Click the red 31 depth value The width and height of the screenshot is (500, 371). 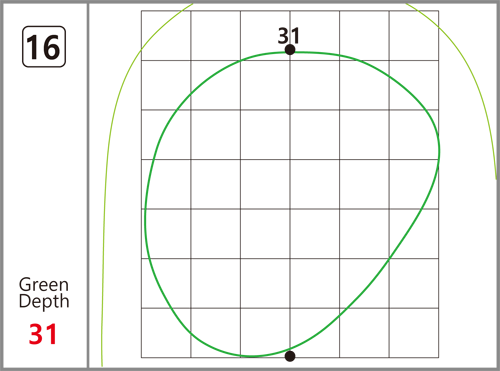[x=43, y=334]
